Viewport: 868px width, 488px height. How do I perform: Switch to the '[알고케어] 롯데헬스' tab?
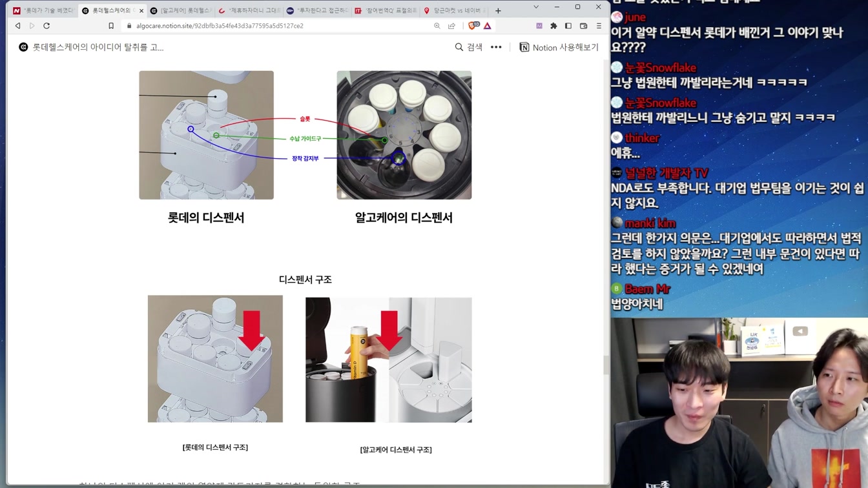click(181, 10)
